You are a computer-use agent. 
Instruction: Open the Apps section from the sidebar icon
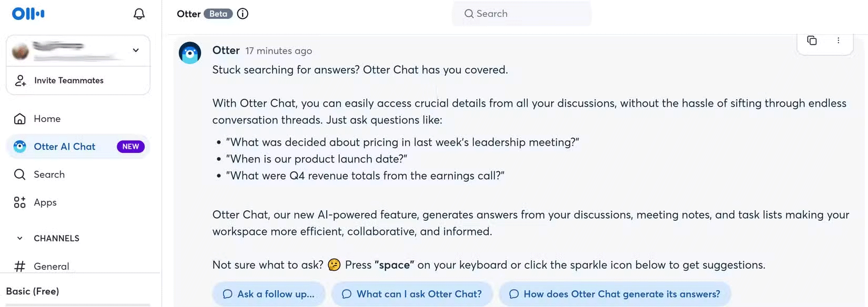(19, 202)
